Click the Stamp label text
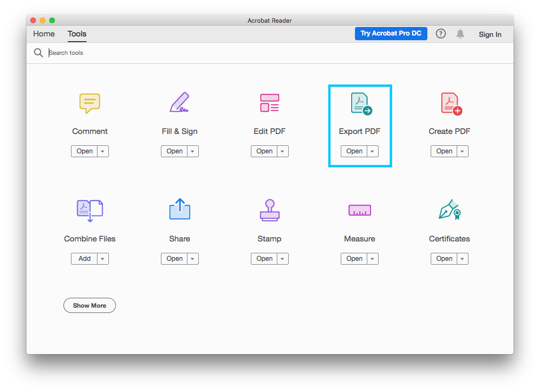 [269, 239]
